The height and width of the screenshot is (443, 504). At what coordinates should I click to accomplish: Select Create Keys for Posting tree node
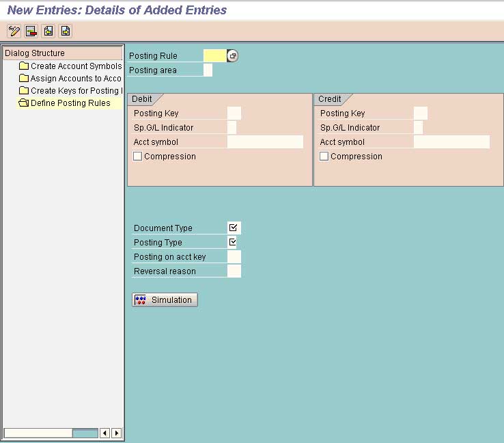[x=75, y=91]
